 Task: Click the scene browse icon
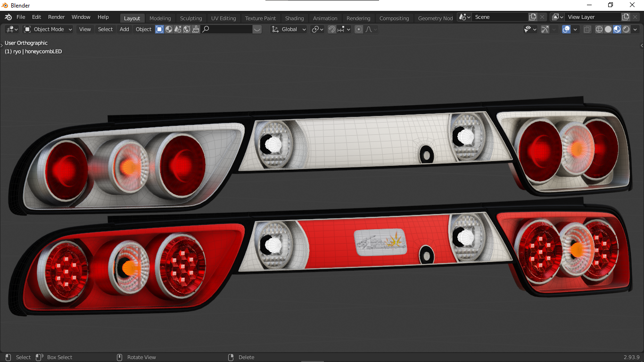(465, 17)
